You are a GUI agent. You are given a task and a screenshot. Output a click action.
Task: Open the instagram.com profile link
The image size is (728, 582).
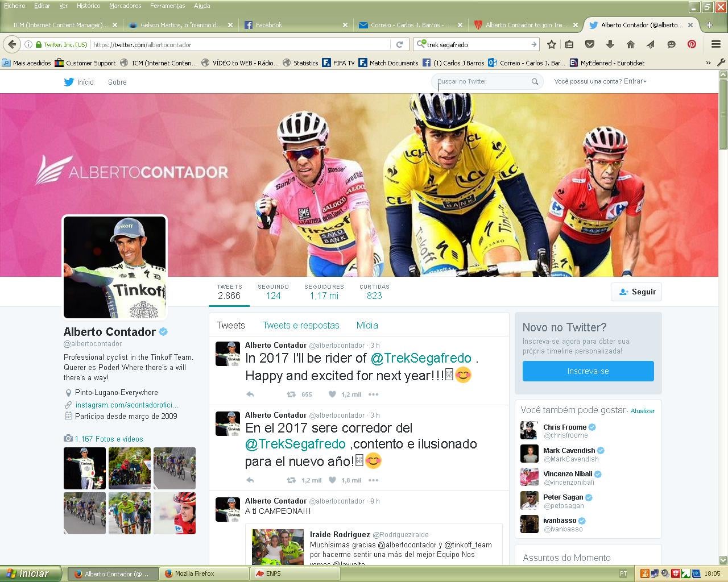coord(127,405)
